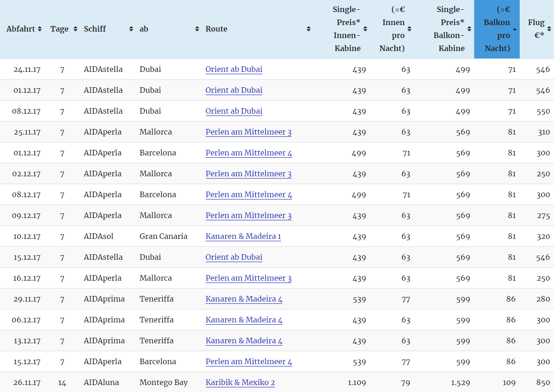Sort by Schiff column arrows
This screenshot has width=555, height=392.
point(131,29)
